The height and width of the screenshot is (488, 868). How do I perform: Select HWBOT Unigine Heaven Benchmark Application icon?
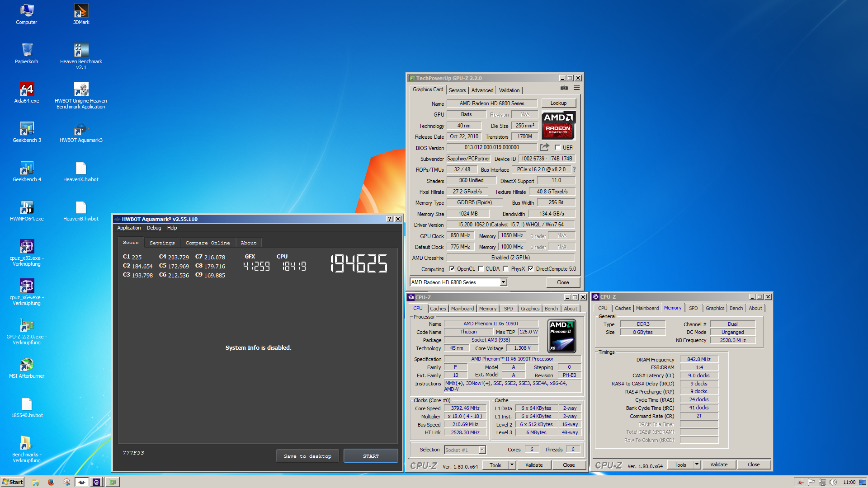[x=81, y=95]
